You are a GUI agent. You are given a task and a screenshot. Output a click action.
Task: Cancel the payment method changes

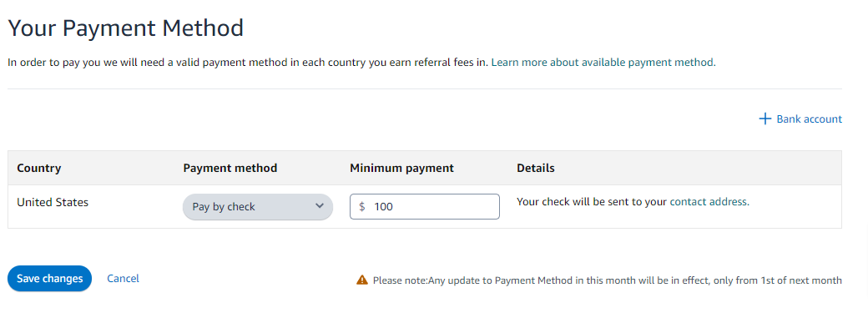tap(123, 278)
